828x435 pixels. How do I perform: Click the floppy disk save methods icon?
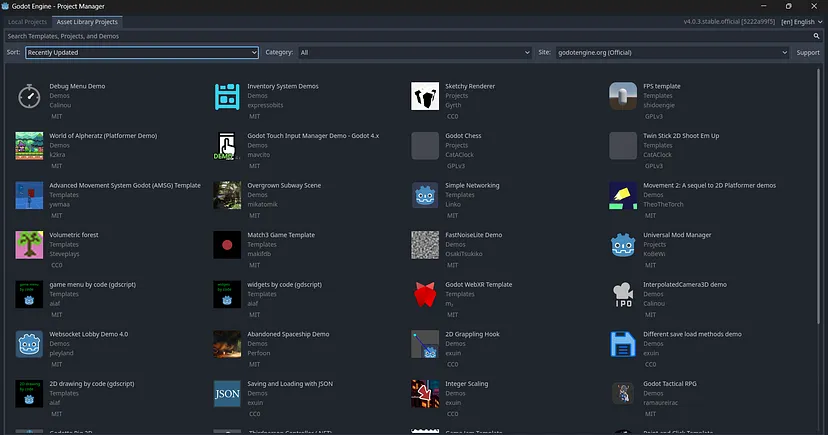click(x=623, y=344)
